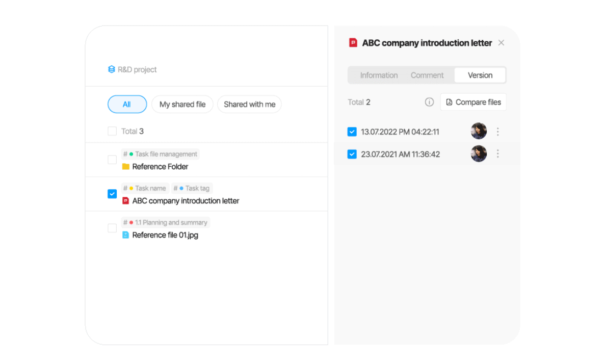The width and height of the screenshot is (604, 364).
Task: Click user avatar on 23.07.2021 version row
Action: coord(479,153)
